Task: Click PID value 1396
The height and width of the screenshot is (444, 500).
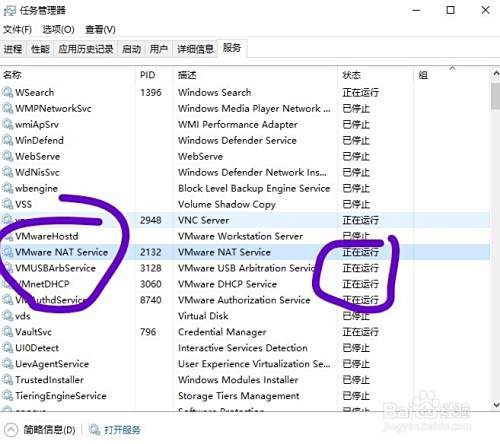Action: [151, 92]
